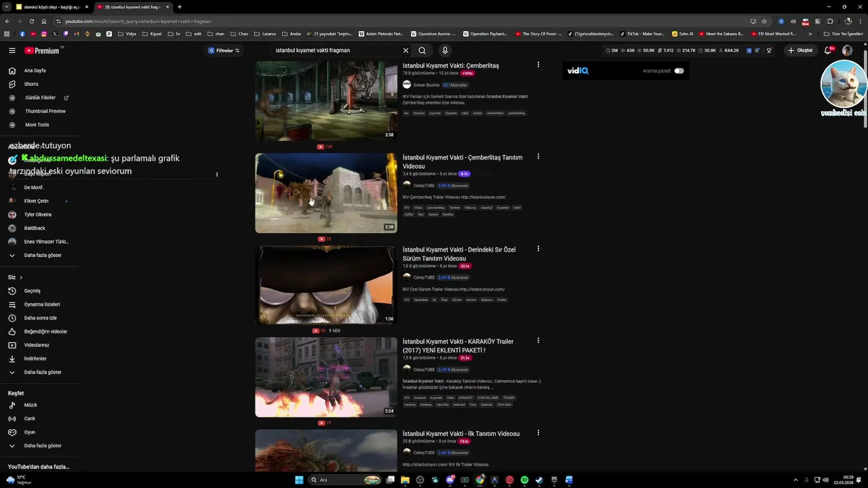Open the Lazarus bookmarks folder
Image resolution: width=868 pixels, height=488 pixels.
coord(264,33)
